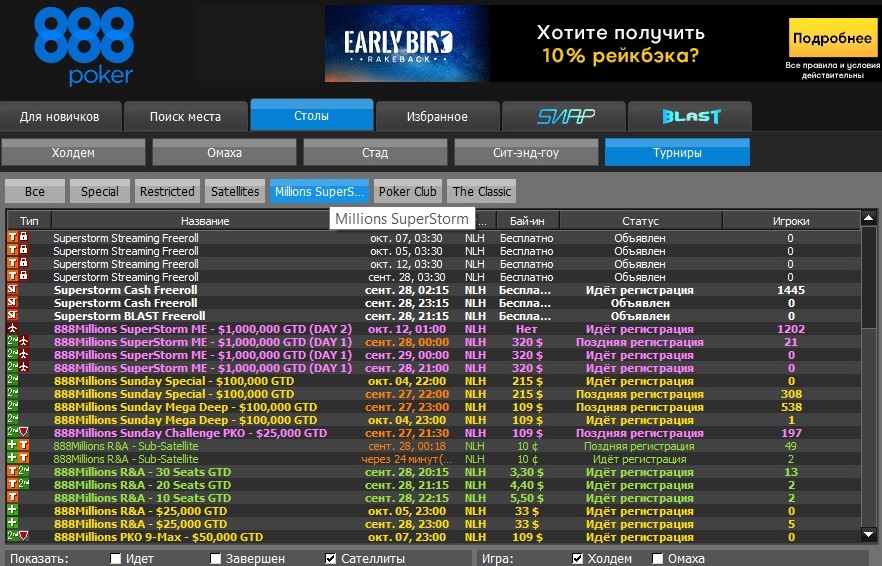
Task: Sort tournaments by Игроки column header
Action: pyautogui.click(x=791, y=220)
